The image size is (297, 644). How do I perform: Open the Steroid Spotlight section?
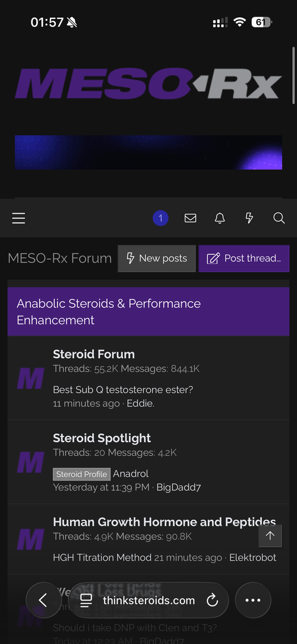point(102,438)
